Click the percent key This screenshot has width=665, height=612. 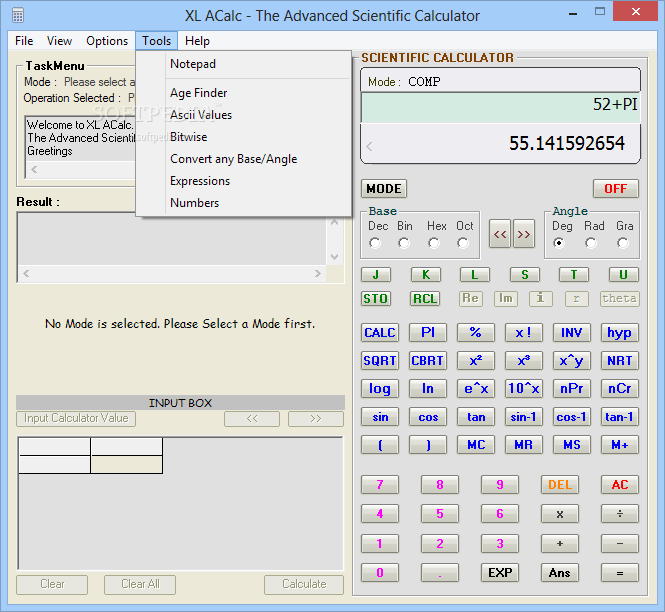tap(476, 333)
